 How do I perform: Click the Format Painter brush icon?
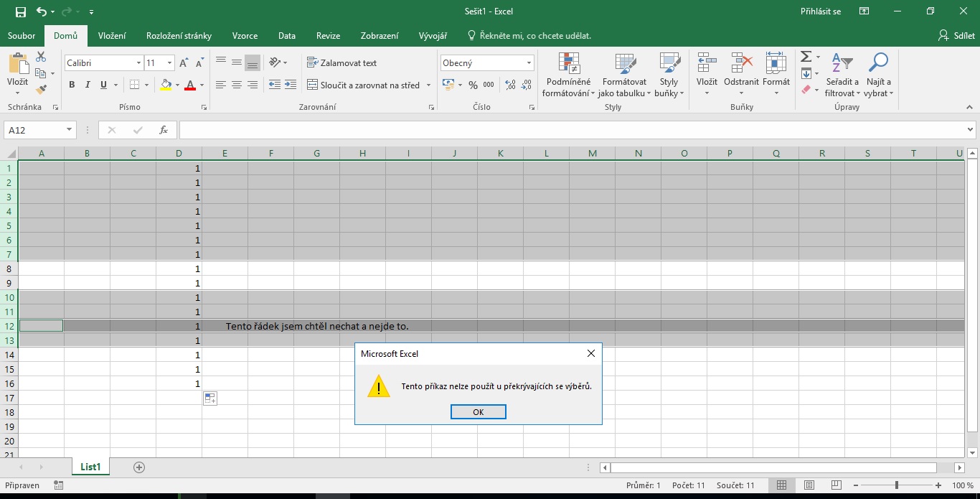41,90
